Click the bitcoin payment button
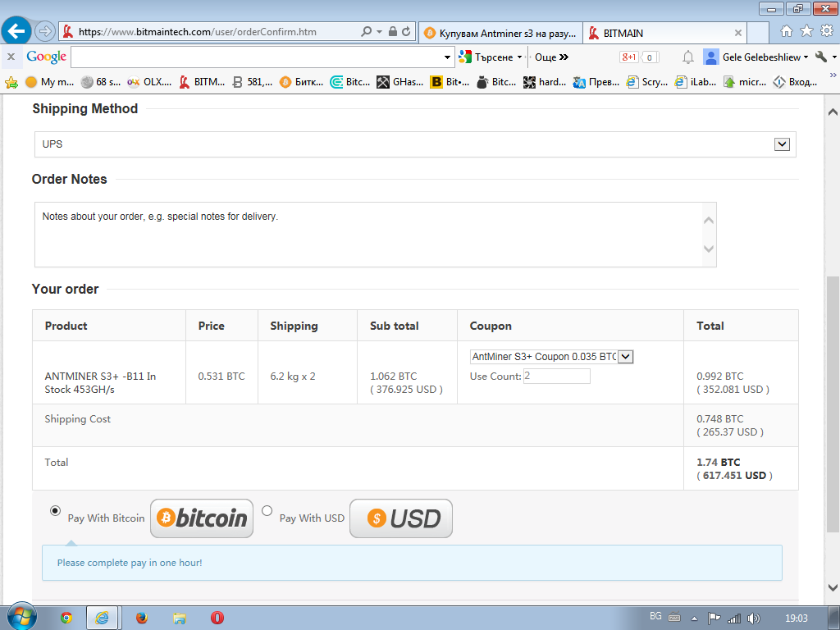 pyautogui.click(x=202, y=518)
